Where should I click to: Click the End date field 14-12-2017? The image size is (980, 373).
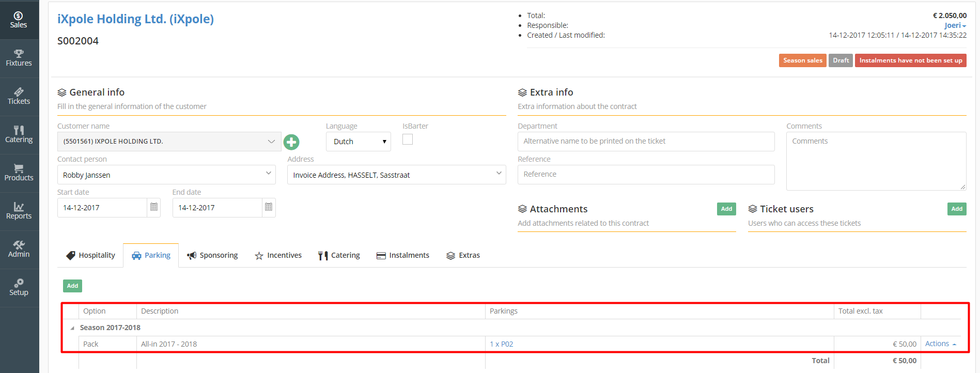tap(217, 208)
